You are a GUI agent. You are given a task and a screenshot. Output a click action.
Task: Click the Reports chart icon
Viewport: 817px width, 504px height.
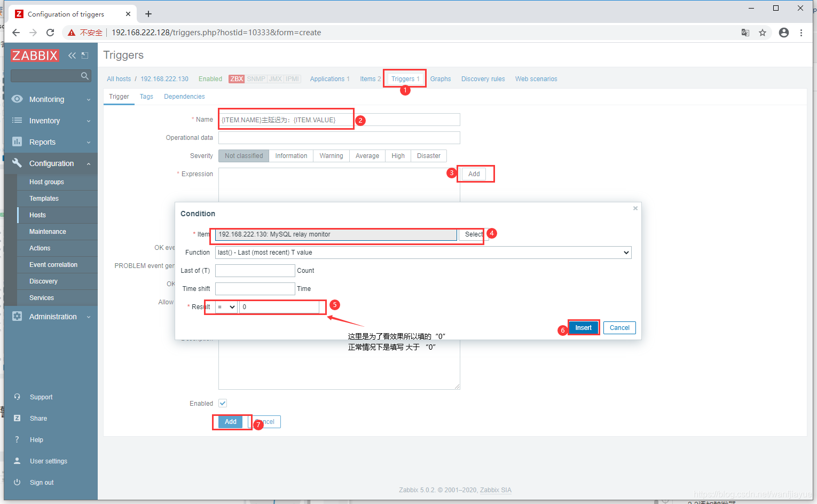(x=17, y=141)
